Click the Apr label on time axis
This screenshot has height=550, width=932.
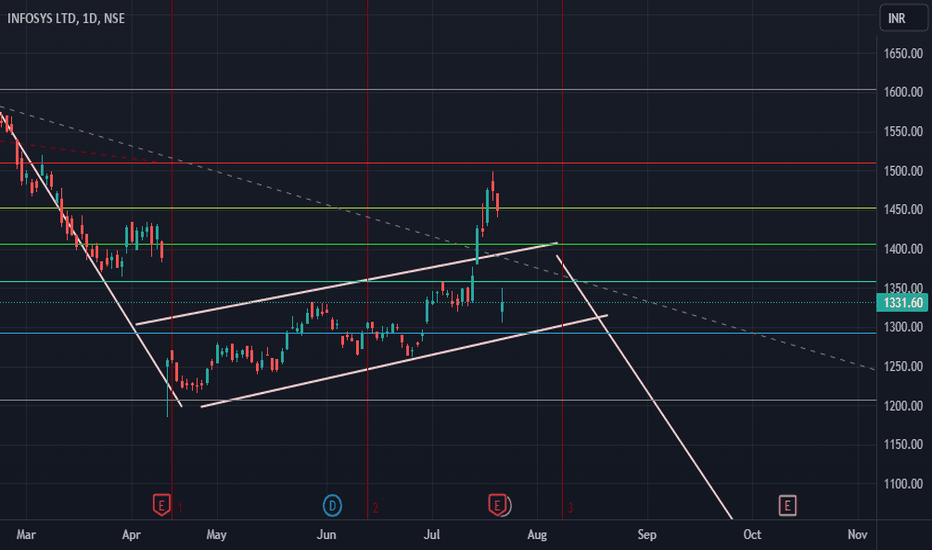click(131, 535)
